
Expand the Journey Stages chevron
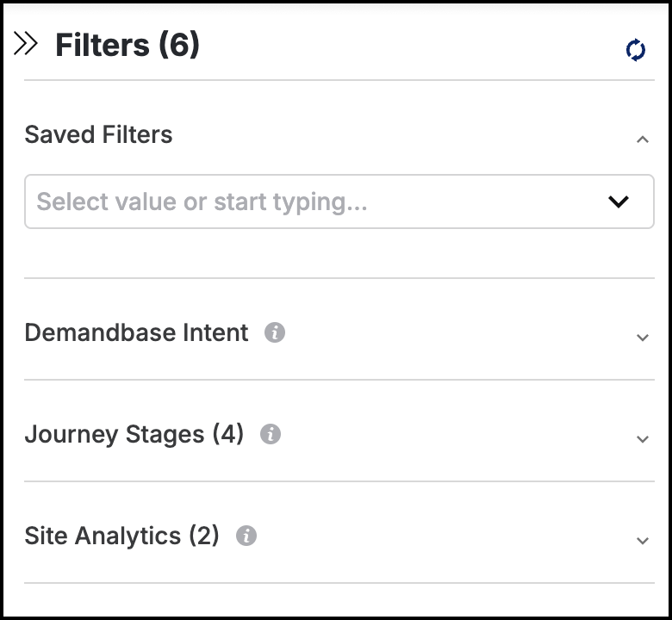pos(643,439)
